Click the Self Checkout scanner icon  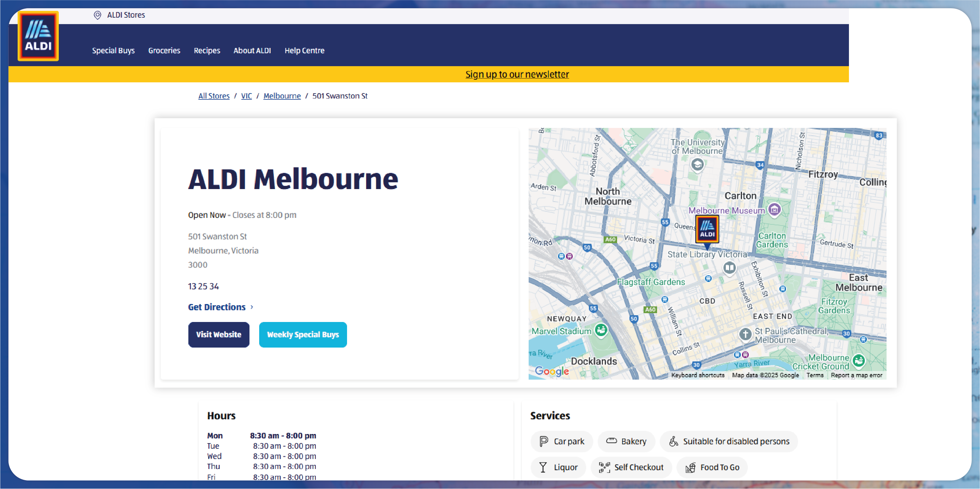point(604,467)
